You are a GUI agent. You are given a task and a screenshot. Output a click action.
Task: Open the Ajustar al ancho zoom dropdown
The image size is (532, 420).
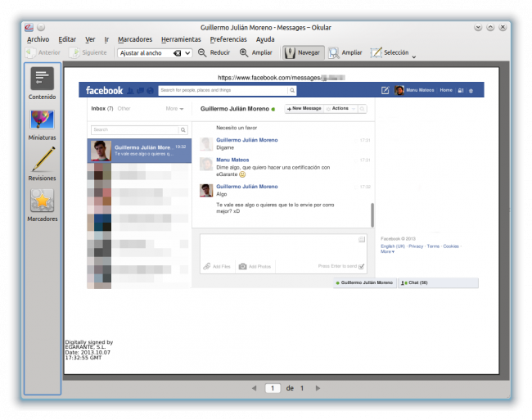[187, 53]
